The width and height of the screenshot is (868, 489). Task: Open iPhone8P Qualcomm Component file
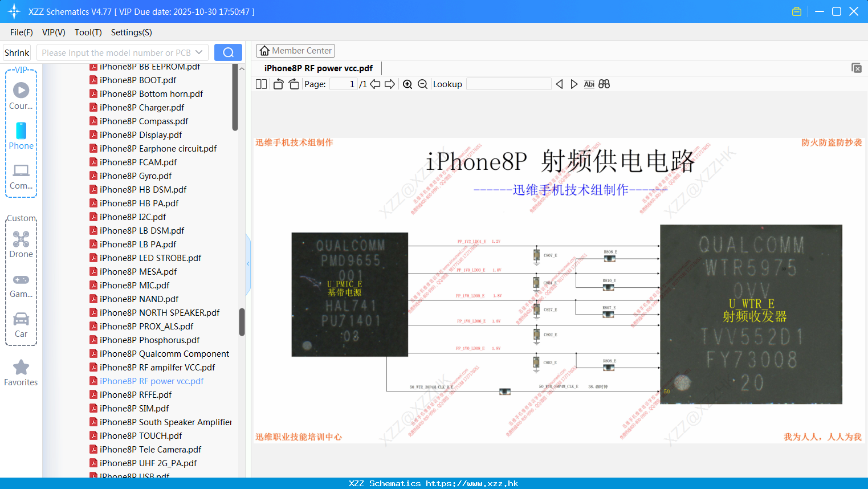[x=164, y=354]
